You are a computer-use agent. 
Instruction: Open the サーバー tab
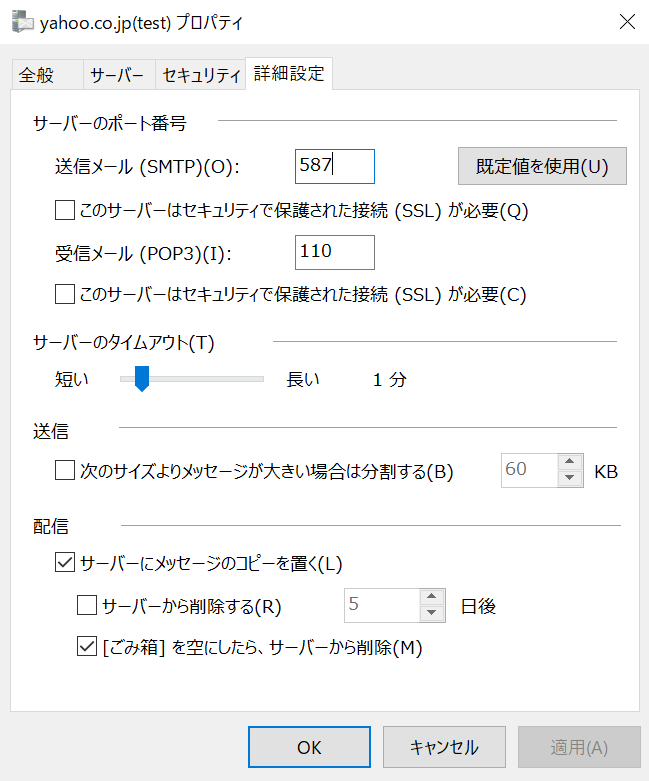tap(117, 75)
